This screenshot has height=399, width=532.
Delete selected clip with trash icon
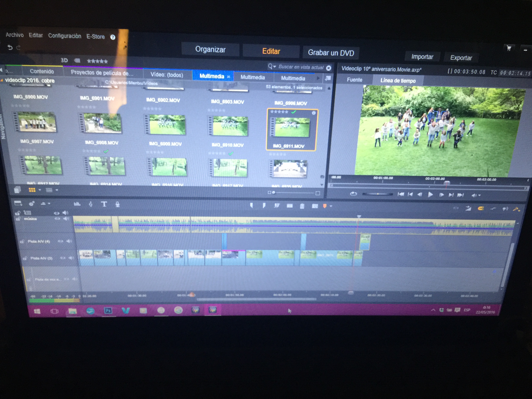302,206
